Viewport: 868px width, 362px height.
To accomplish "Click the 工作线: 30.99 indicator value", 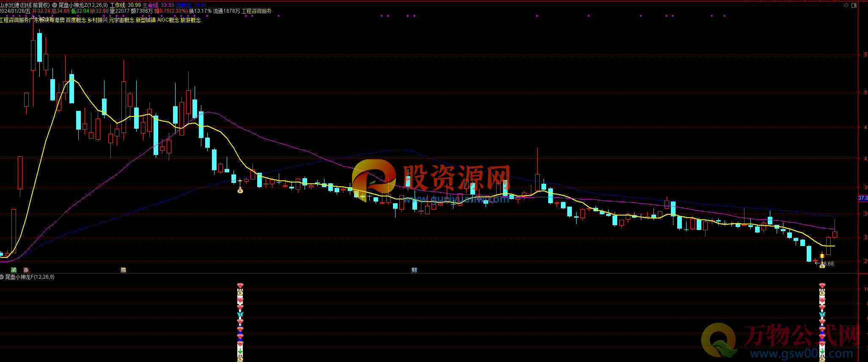I will coord(125,5).
